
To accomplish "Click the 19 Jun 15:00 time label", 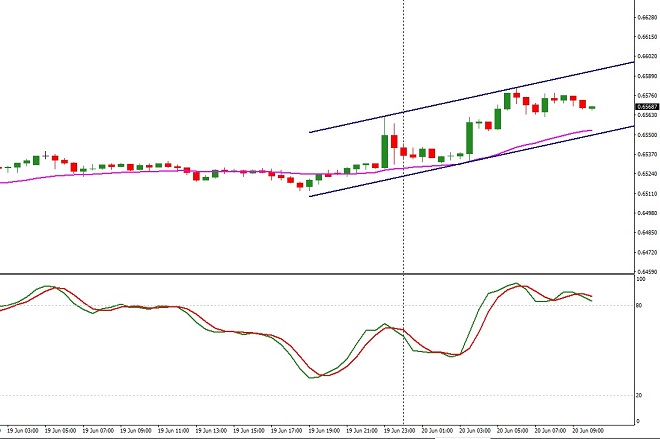I will click(249, 431).
